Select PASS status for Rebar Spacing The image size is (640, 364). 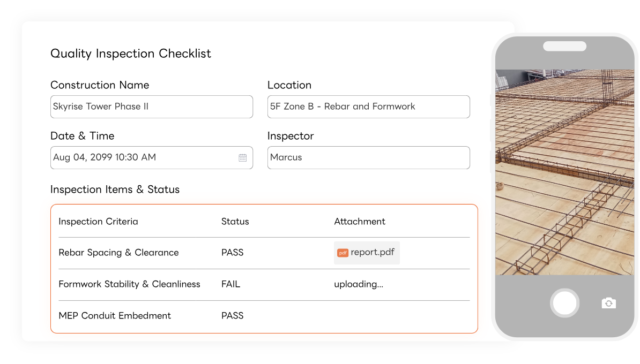click(x=232, y=253)
